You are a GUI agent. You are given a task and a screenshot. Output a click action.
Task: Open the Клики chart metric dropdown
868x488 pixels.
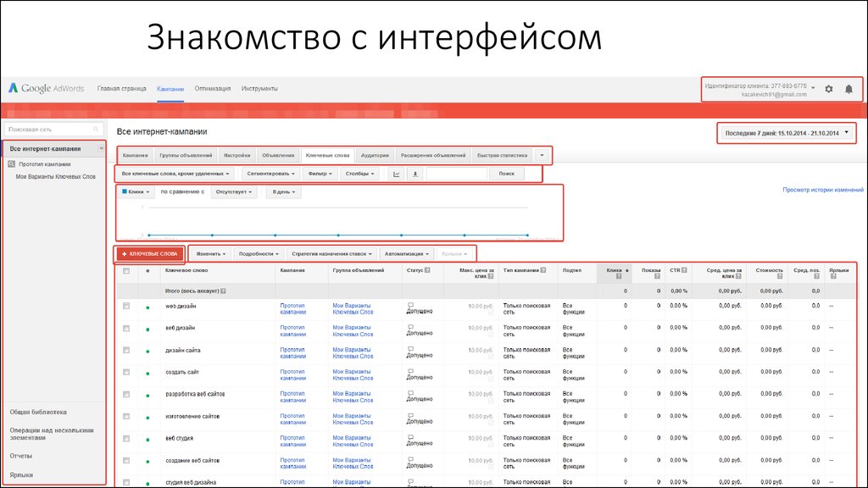(x=136, y=192)
